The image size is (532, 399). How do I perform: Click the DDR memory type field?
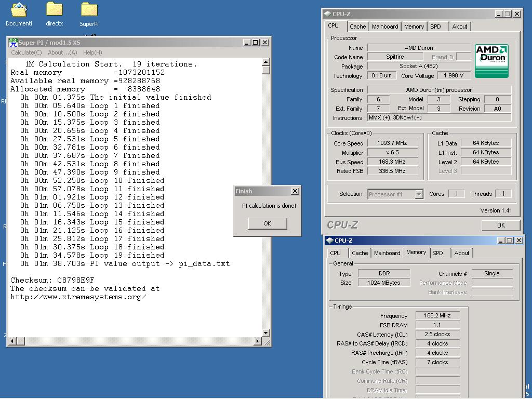(x=384, y=273)
